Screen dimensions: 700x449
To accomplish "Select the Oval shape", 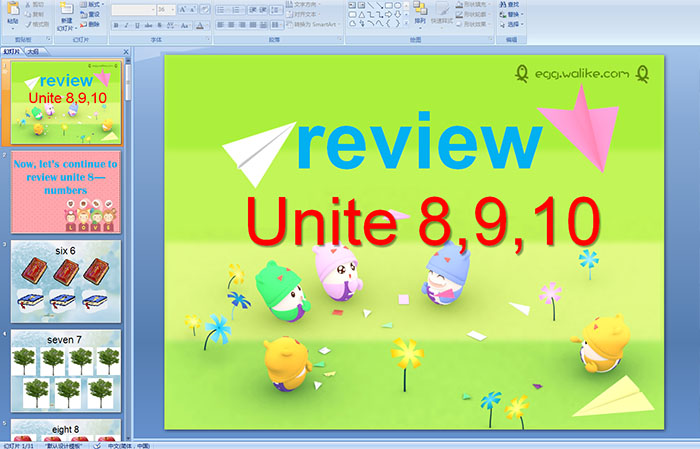I will (x=398, y=5).
